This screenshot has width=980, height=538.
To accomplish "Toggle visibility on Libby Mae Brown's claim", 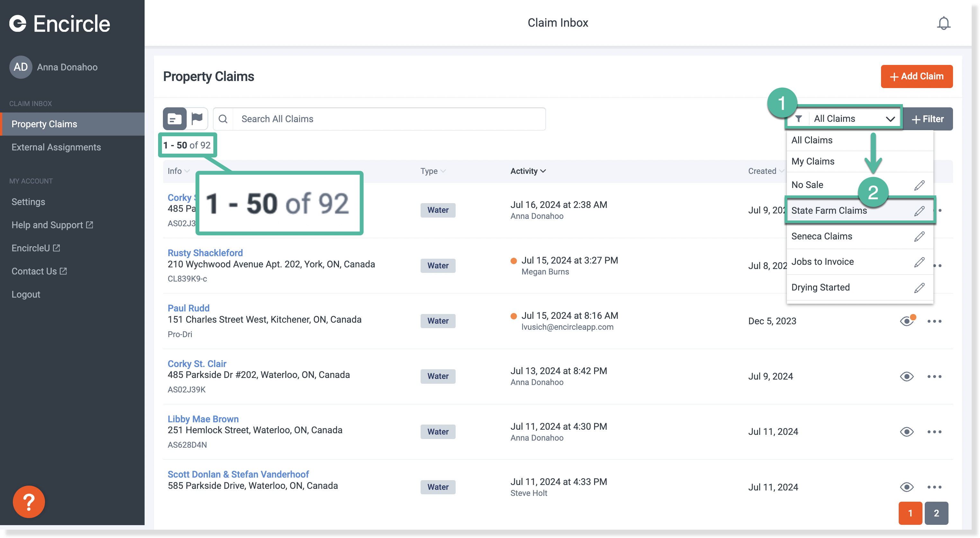I will click(906, 432).
